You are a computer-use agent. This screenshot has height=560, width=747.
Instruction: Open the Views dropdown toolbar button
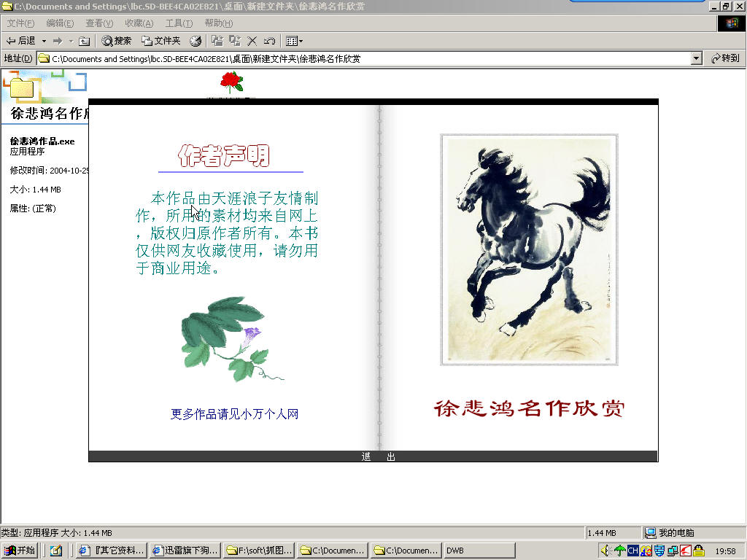coord(294,41)
